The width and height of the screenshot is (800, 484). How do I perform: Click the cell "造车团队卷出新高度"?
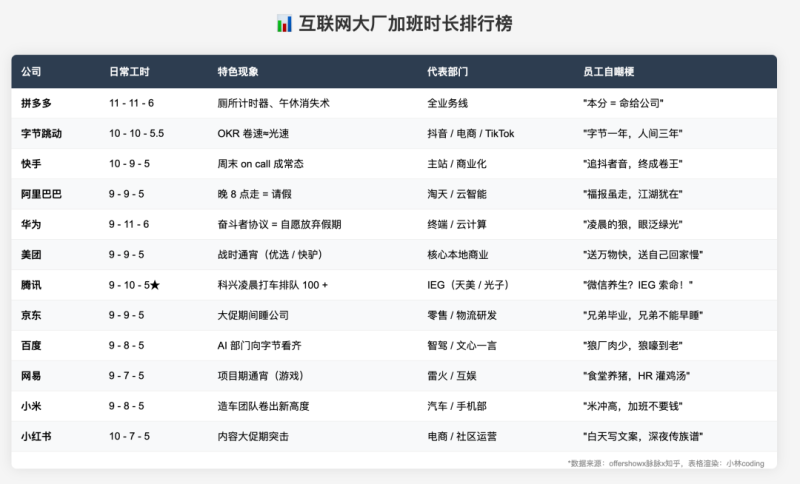tap(263, 406)
